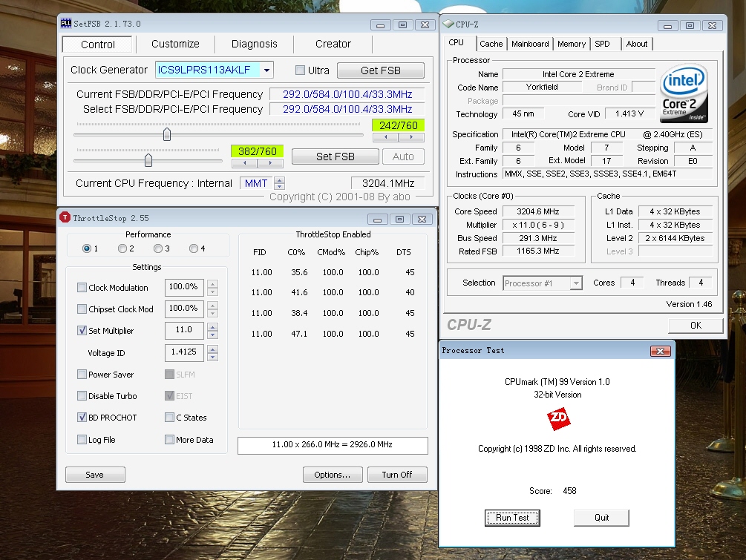Increase Set Multiplier value with up arrow
746x560 pixels.
(x=213, y=326)
